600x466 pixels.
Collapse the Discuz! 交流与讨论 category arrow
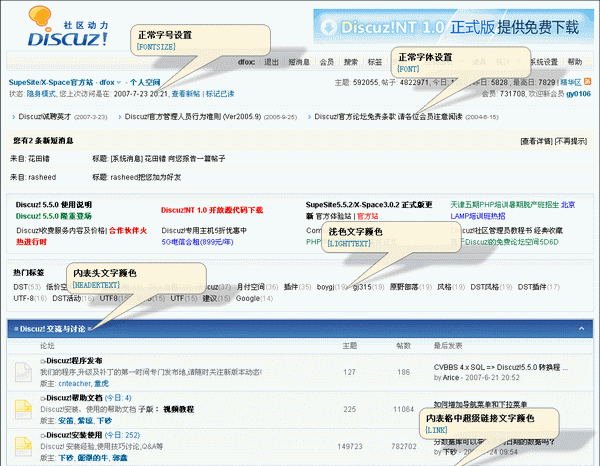[582, 328]
